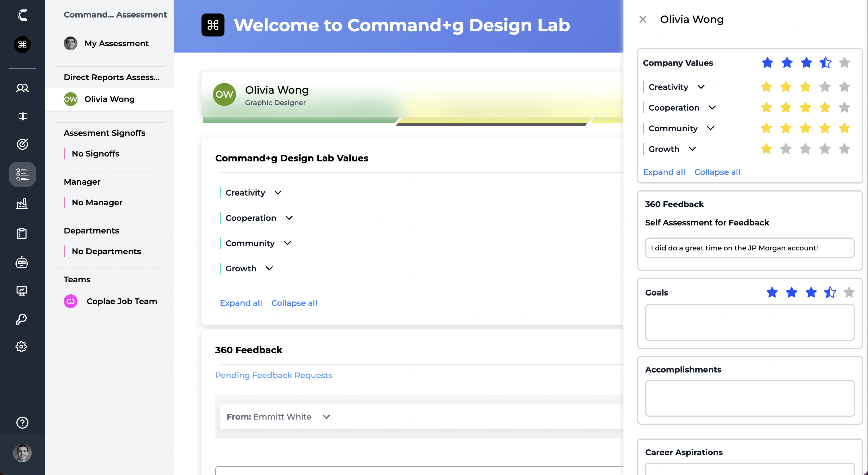Screen dimensions: 868x475
Task: Open the clipboard icon in sidebar
Action: point(22,233)
